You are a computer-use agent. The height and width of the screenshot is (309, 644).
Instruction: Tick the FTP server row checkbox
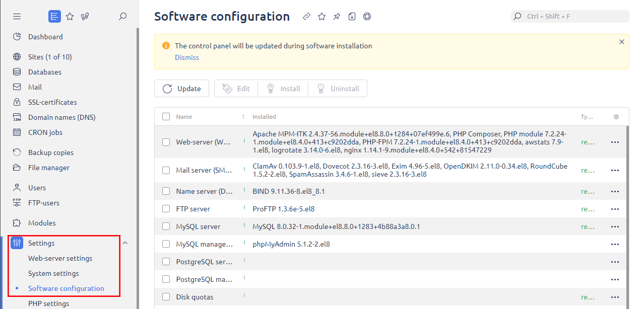[x=166, y=209]
